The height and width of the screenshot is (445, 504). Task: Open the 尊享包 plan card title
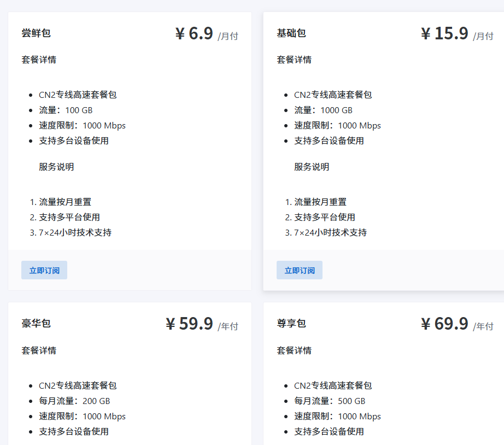pos(291,323)
